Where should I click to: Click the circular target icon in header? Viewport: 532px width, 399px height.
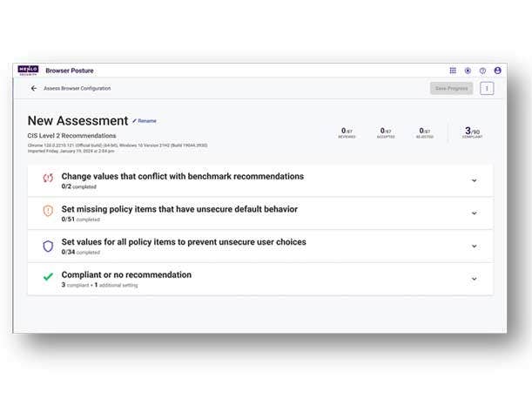pyautogui.click(x=468, y=71)
